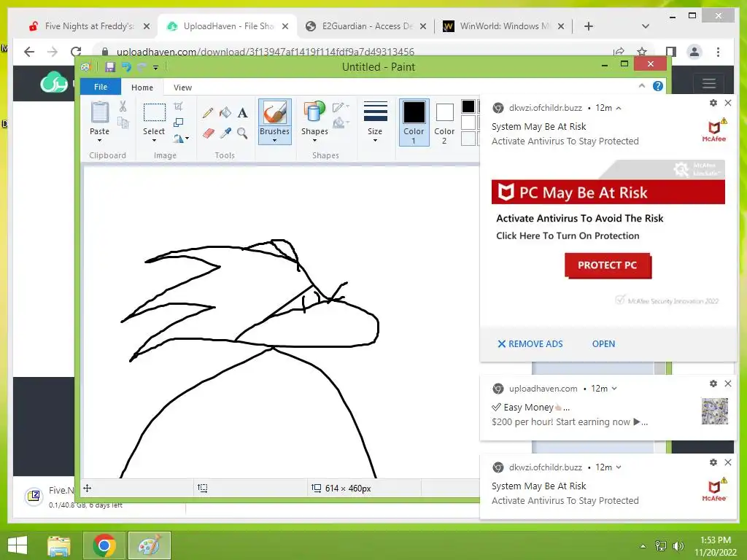Click the Save icon in Paint title bar

(x=110, y=67)
